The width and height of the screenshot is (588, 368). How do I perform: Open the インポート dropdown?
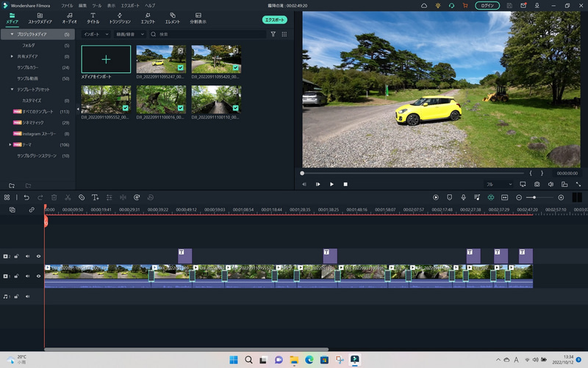(x=96, y=34)
